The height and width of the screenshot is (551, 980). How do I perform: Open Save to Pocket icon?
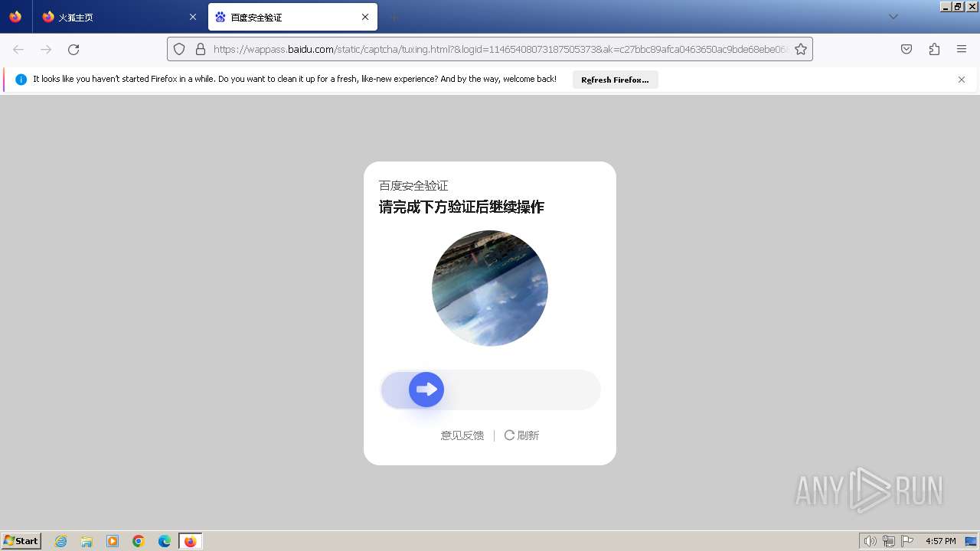click(x=906, y=49)
